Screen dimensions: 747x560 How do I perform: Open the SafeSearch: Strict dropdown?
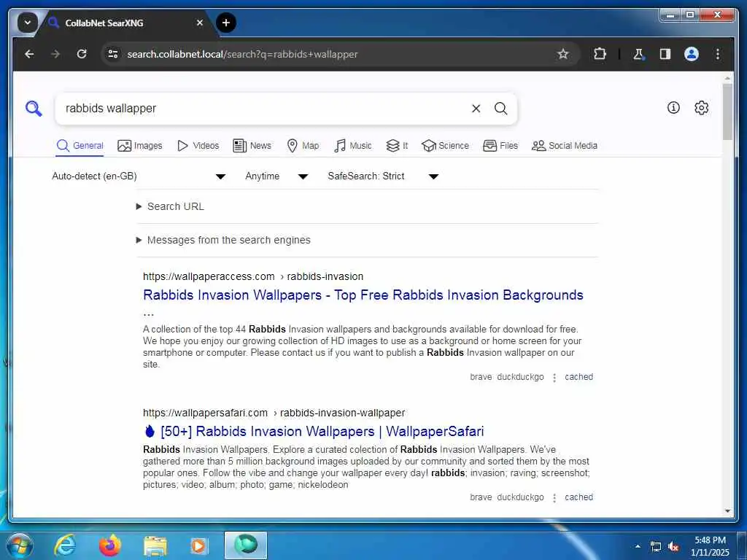tap(383, 176)
